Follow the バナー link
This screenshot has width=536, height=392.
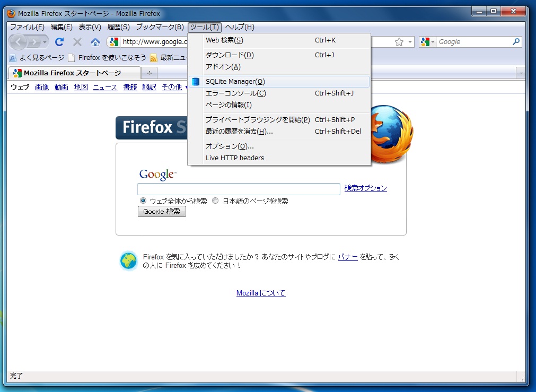(x=348, y=257)
